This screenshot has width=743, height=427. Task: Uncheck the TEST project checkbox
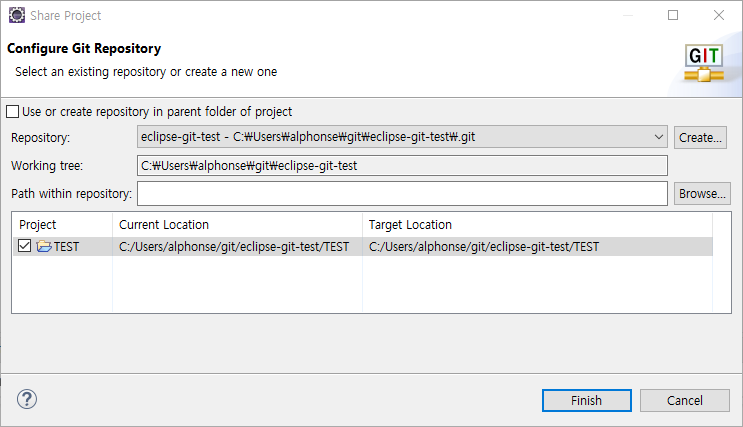tap(24, 246)
